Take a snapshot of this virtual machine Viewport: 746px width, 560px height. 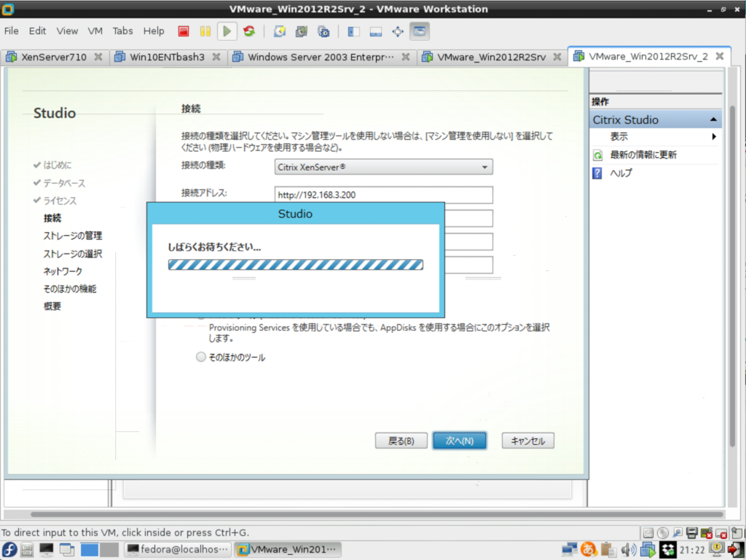(x=280, y=31)
